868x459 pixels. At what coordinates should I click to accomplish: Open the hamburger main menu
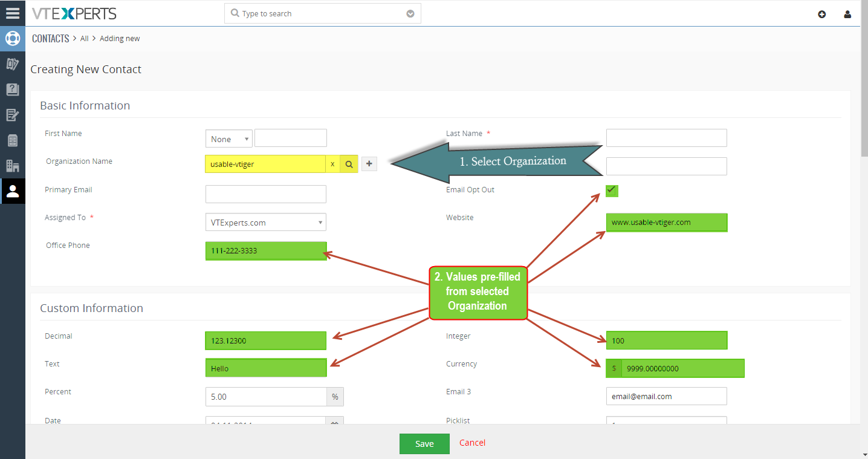13,13
